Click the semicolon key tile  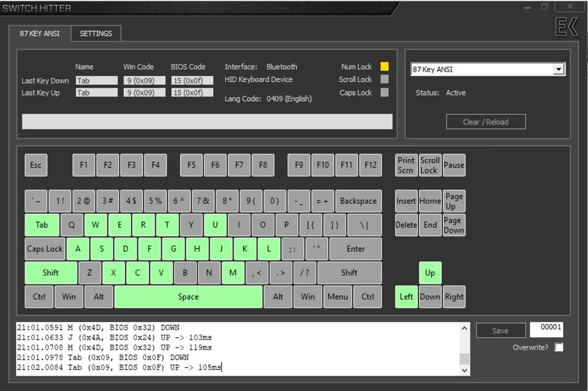(293, 249)
